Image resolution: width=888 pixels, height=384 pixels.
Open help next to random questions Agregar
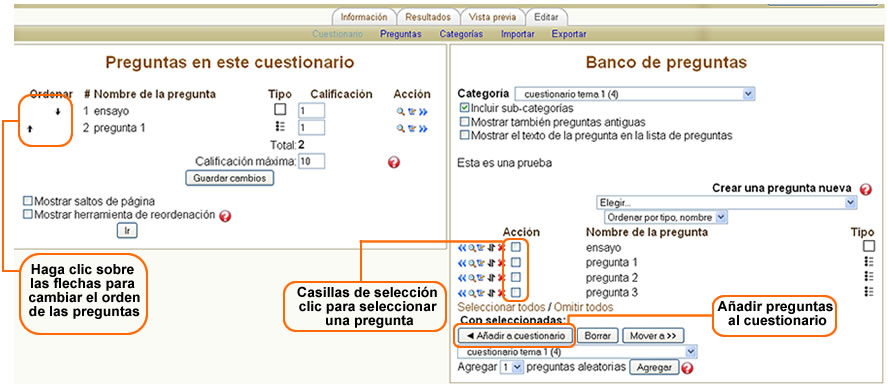point(688,368)
